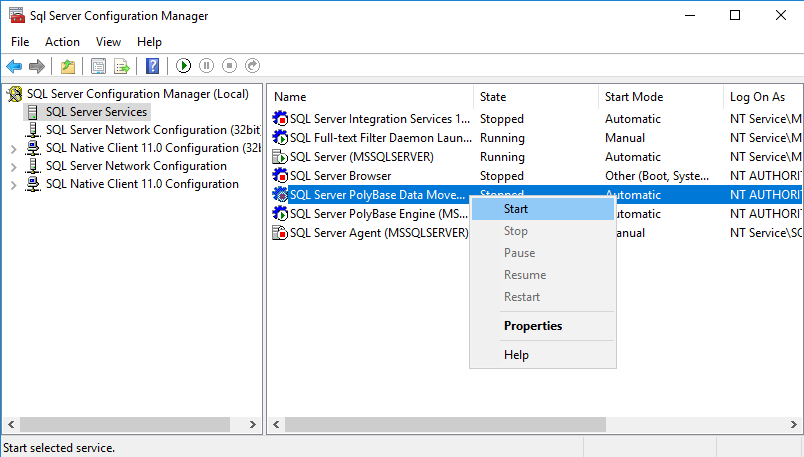The width and height of the screenshot is (804, 457).
Task: Select the SQL Server Services tree item
Action: pos(96,112)
